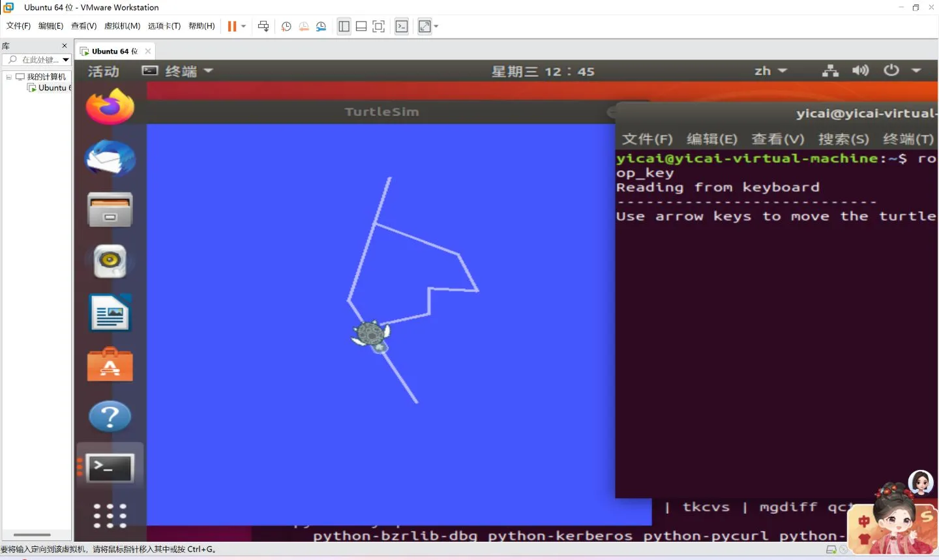Close the Ubuntu 64 位 tab
The image size is (939, 560).
[148, 51]
